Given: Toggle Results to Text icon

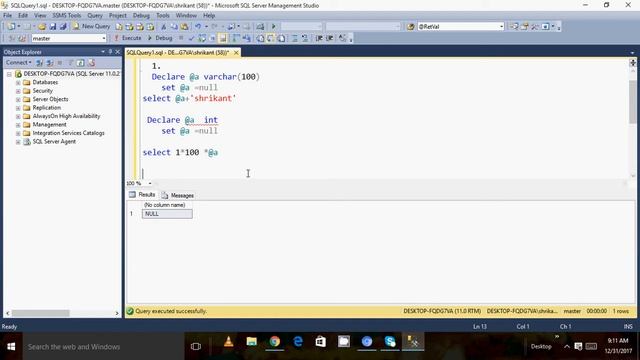Looking at the screenshot, I should [x=260, y=38].
